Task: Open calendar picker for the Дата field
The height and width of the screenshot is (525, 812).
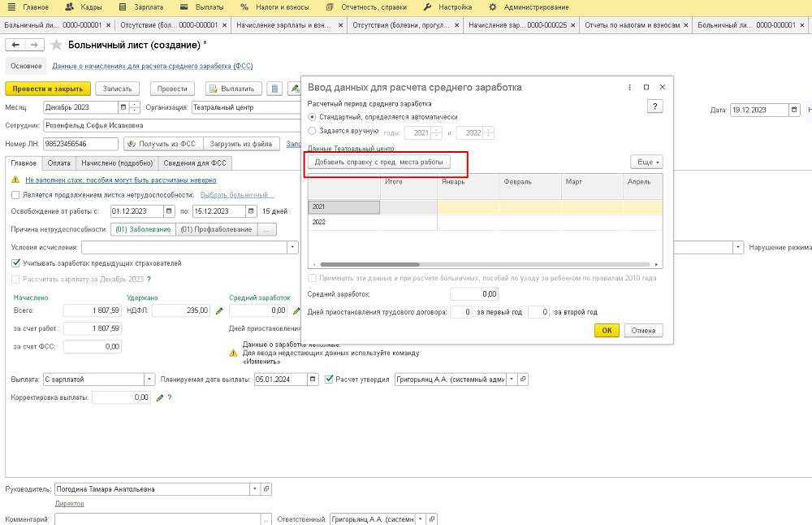Action: (793, 110)
